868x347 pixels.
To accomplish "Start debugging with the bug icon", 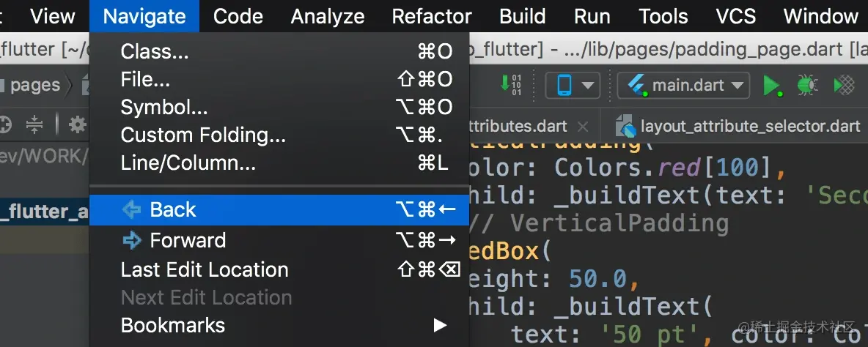I will coord(808,86).
